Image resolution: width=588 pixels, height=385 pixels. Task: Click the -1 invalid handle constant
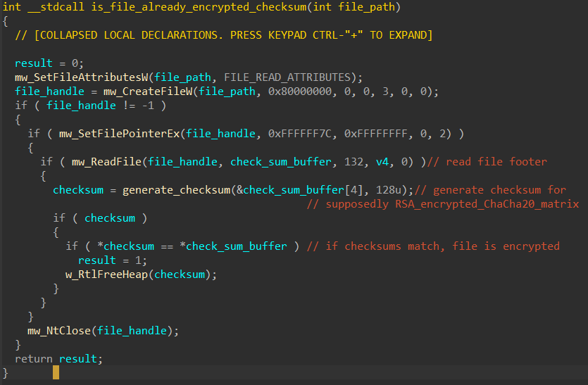(148, 106)
